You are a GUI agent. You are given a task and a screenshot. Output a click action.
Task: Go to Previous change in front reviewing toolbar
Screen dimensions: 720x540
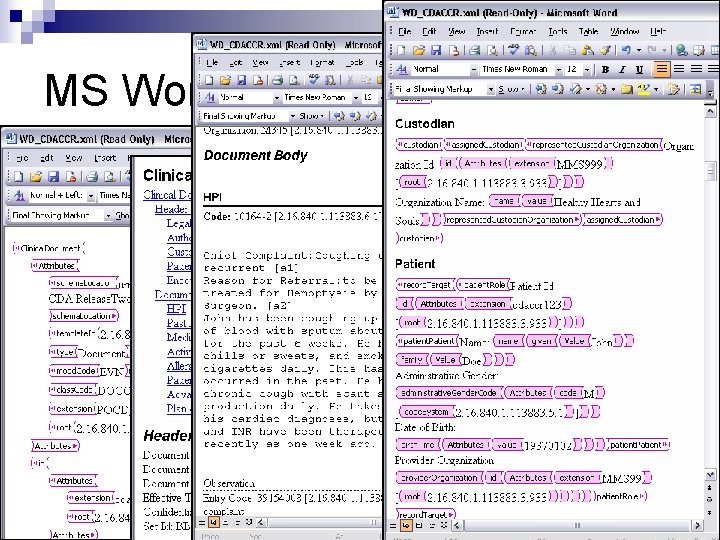pyautogui.click(x=540, y=89)
